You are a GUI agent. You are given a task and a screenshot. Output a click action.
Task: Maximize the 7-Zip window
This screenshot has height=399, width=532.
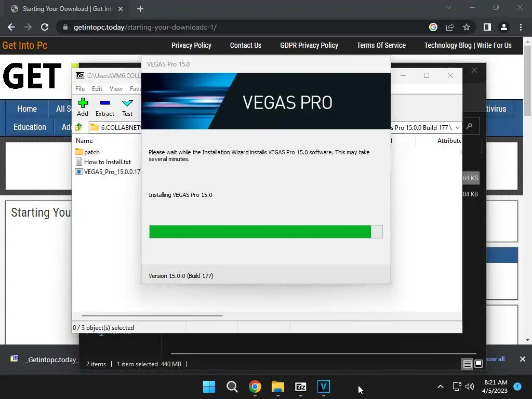(427, 75)
